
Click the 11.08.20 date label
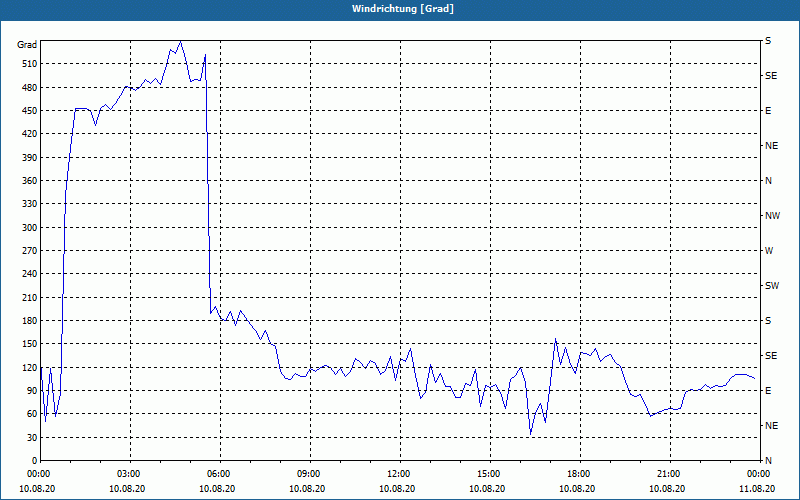coord(757,489)
